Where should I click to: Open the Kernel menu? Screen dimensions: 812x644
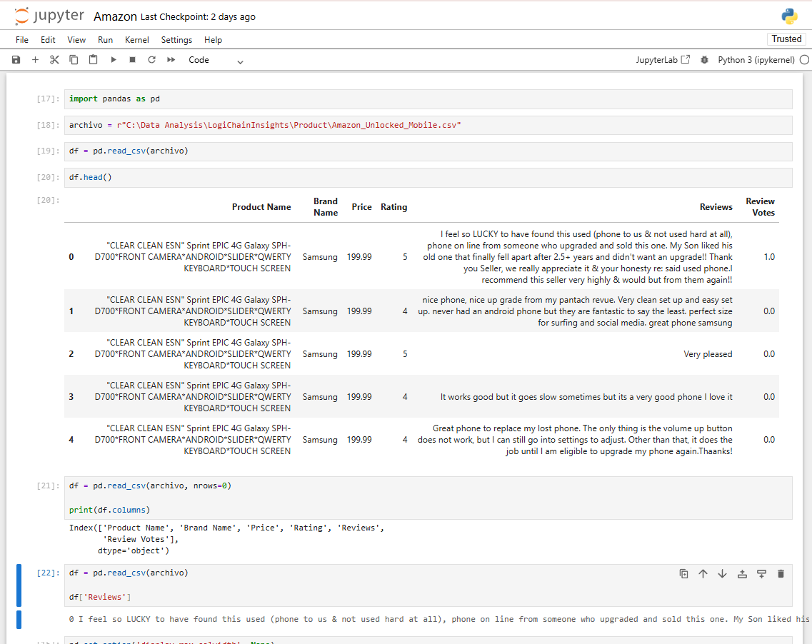[136, 40]
